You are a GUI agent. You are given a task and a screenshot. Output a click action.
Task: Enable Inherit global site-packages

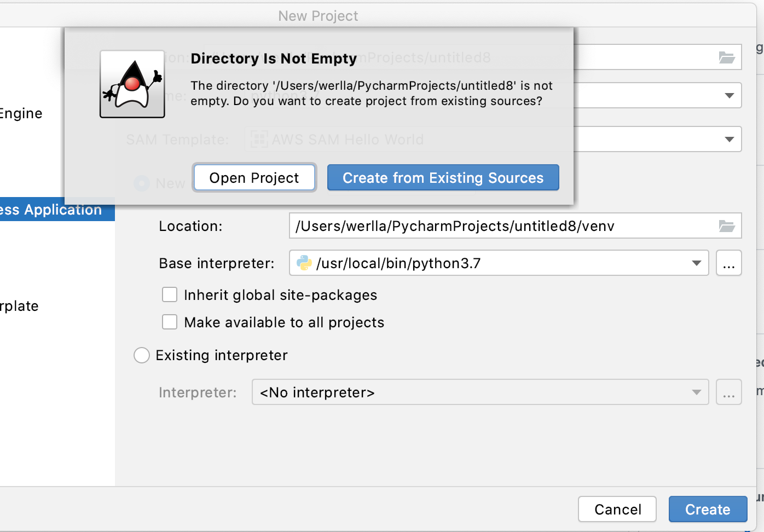(170, 294)
